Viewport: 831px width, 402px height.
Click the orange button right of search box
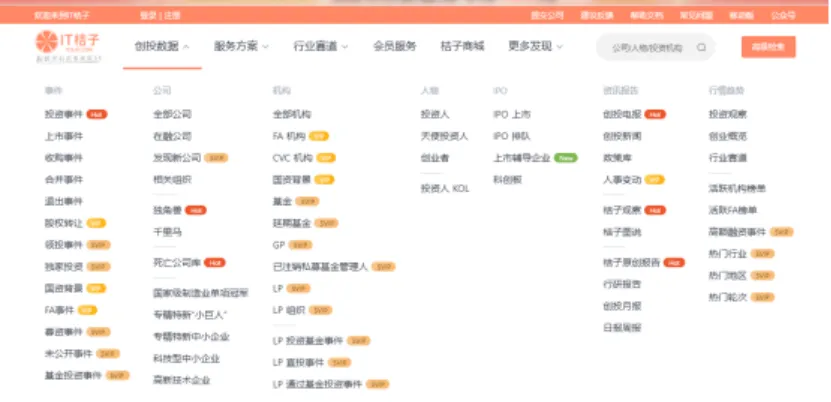768,47
